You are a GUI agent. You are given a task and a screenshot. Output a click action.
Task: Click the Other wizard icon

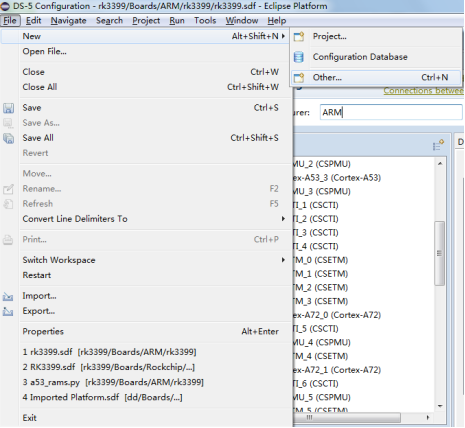pyautogui.click(x=299, y=78)
